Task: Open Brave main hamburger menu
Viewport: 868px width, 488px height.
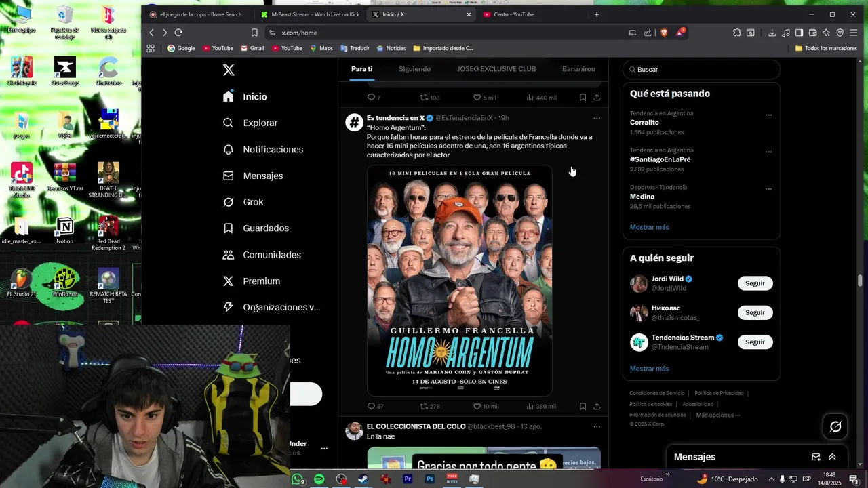Action: (854, 33)
